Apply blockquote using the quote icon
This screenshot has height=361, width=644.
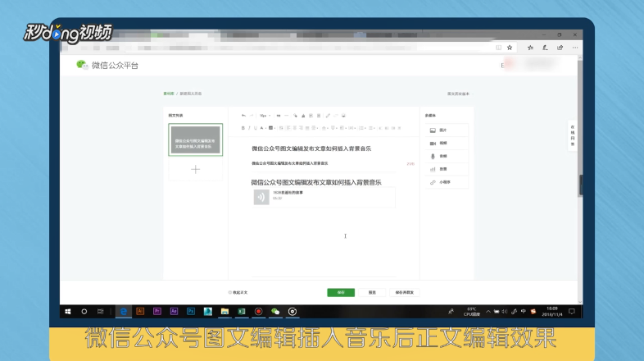(x=279, y=116)
